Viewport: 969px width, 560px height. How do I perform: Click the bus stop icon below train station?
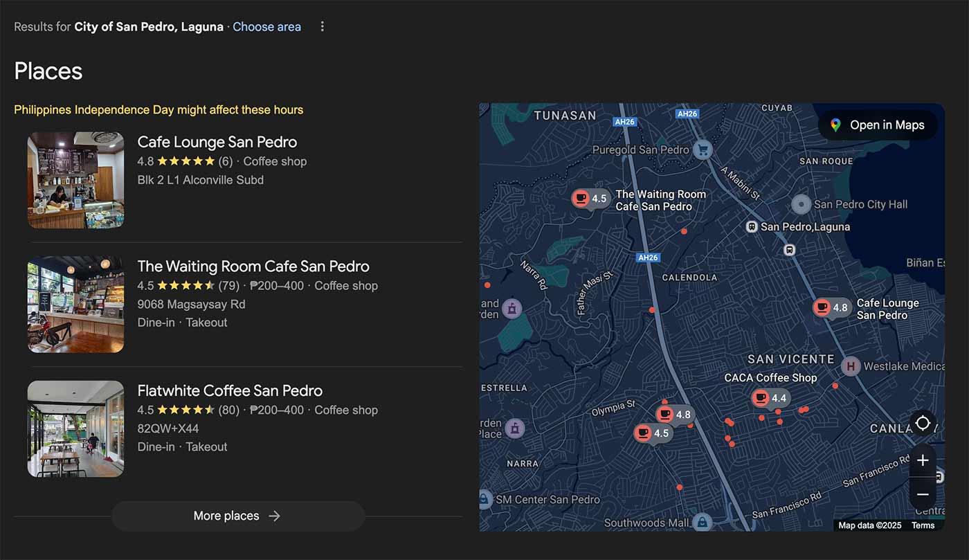(x=790, y=250)
